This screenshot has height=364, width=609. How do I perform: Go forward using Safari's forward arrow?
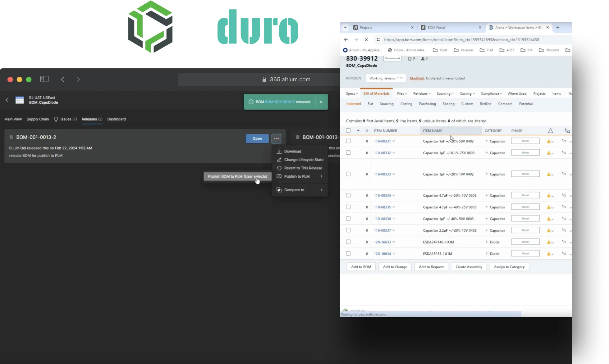pos(78,80)
